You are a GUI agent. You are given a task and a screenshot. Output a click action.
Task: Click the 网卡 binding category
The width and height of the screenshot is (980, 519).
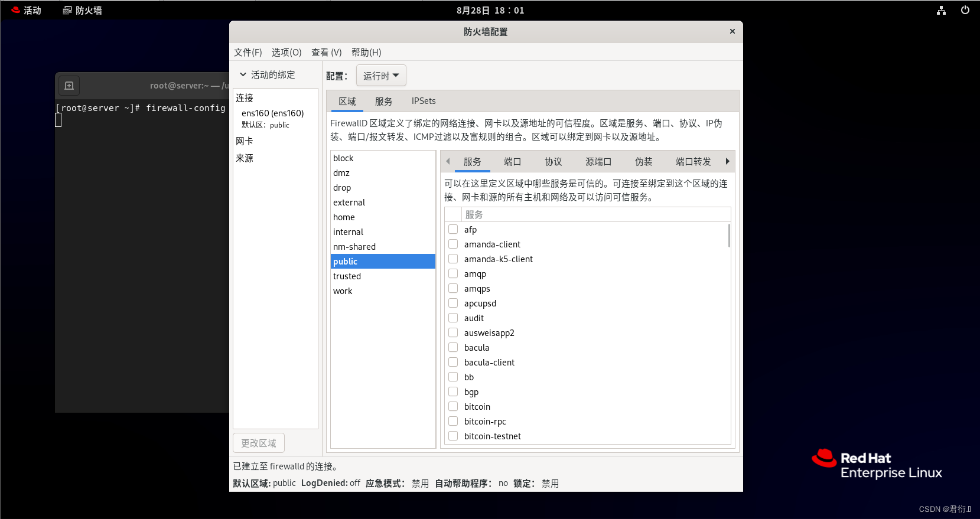[245, 141]
